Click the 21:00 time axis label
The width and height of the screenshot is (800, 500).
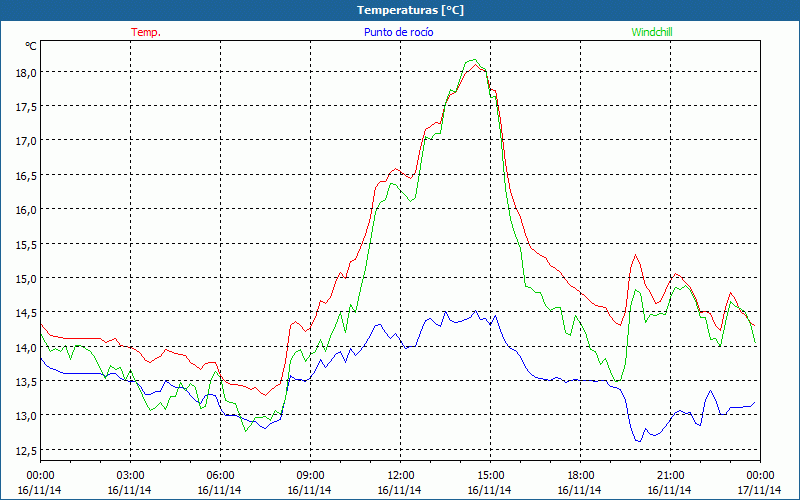click(670, 475)
